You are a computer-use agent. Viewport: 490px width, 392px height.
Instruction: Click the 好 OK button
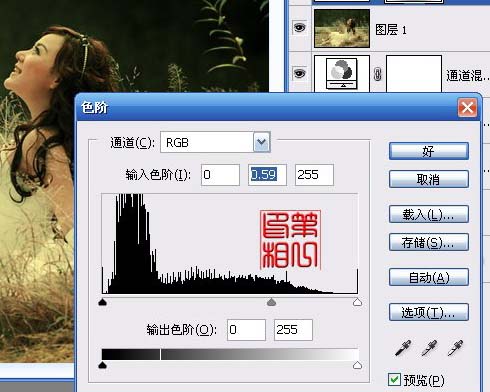(x=429, y=152)
